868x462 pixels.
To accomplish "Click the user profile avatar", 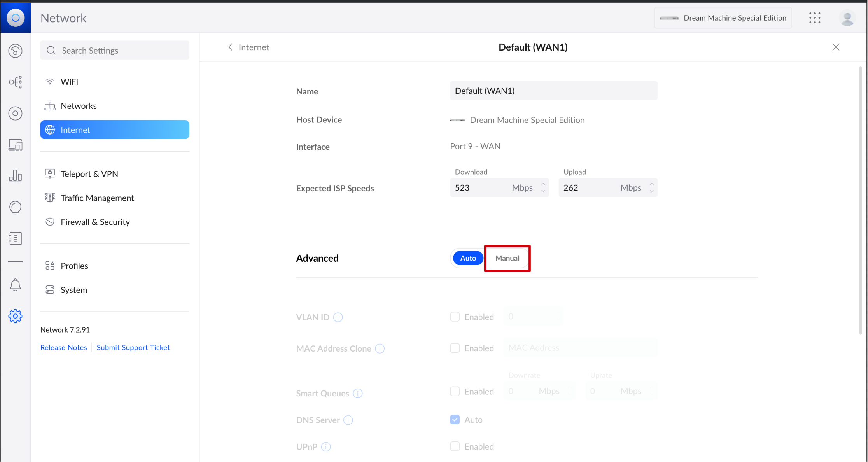I will click(847, 18).
